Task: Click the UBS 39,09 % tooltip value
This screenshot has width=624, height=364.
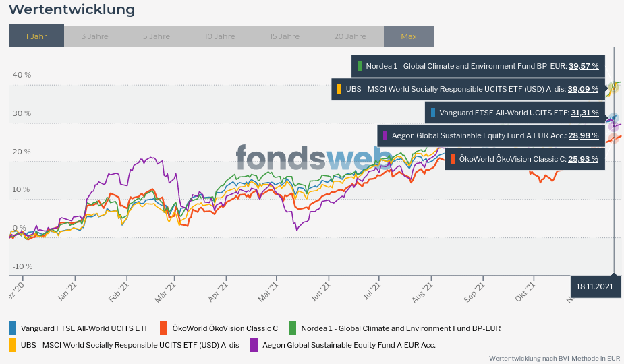Action: tap(583, 89)
